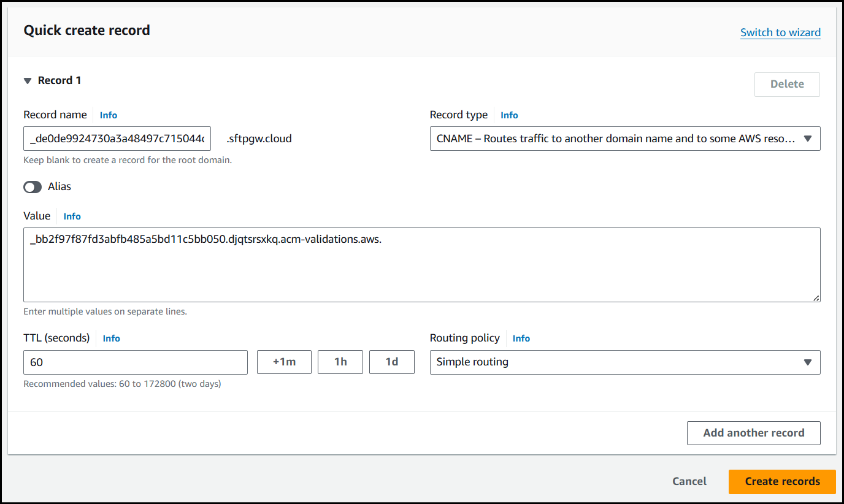Cancel the record creation
844x504 pixels.
[x=689, y=481]
